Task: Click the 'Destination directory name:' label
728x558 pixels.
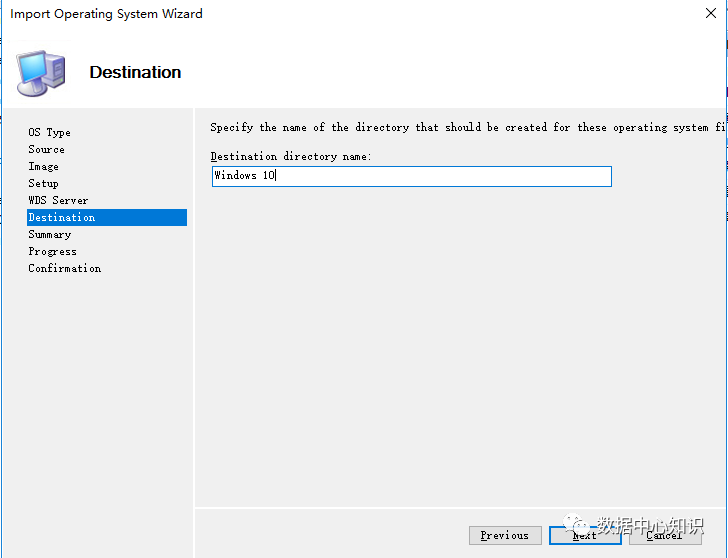Action: (290, 157)
